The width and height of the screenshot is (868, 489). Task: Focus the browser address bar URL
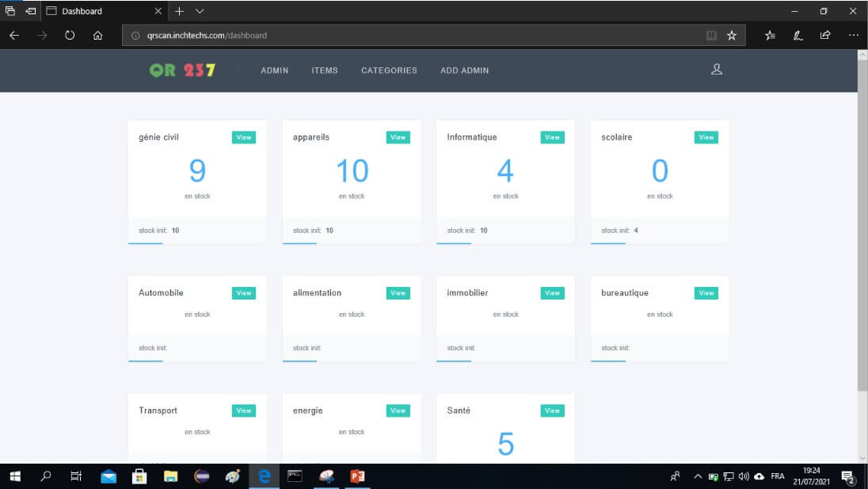(x=396, y=35)
